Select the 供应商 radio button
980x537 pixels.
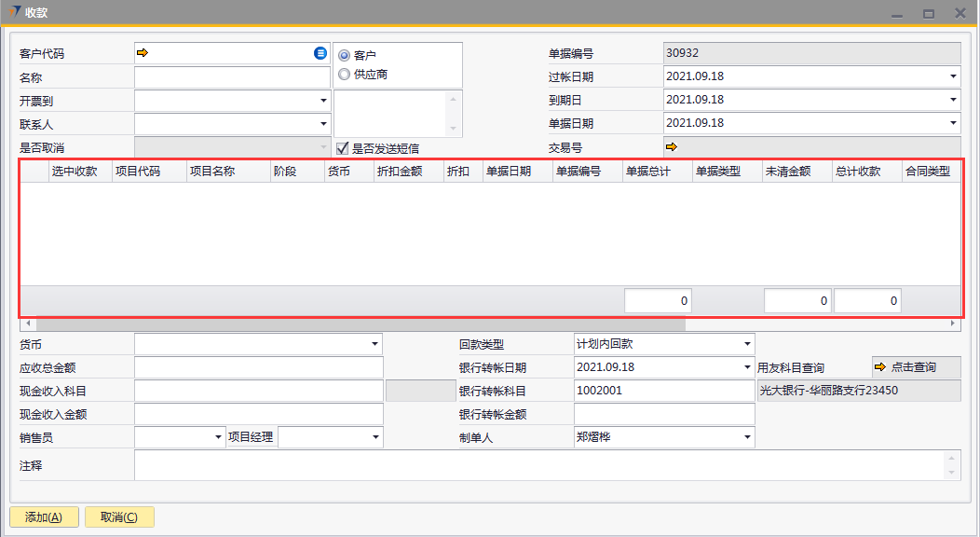(x=345, y=74)
